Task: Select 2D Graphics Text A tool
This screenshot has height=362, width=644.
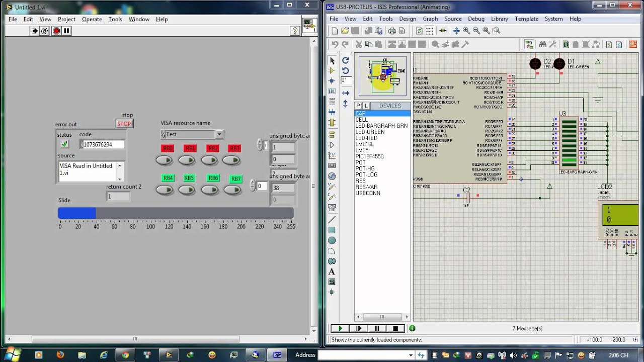Action: (332, 271)
